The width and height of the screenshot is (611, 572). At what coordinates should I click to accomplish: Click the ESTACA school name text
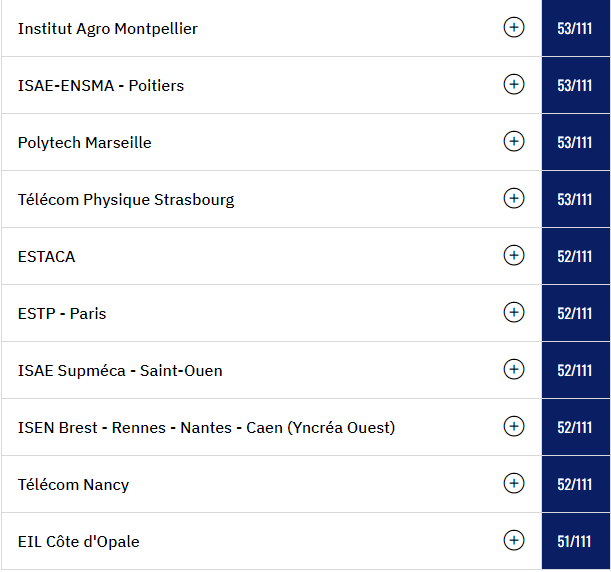click(x=46, y=257)
